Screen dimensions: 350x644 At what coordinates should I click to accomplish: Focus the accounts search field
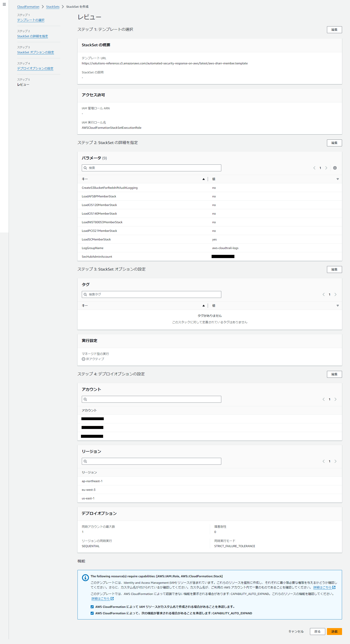pyautogui.click(x=151, y=399)
